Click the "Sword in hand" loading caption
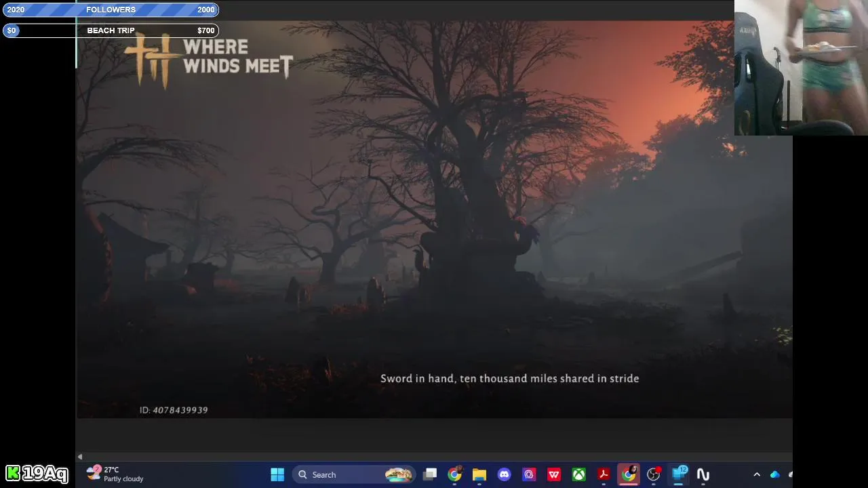Screen dimensions: 868x488 pyautogui.click(x=510, y=378)
